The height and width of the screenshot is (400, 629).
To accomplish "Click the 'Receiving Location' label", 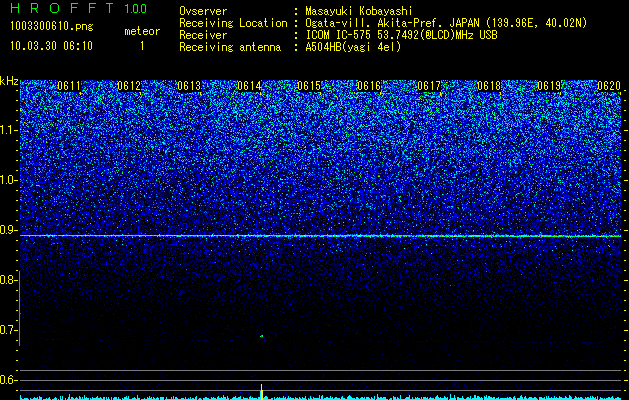I will (x=233, y=23).
